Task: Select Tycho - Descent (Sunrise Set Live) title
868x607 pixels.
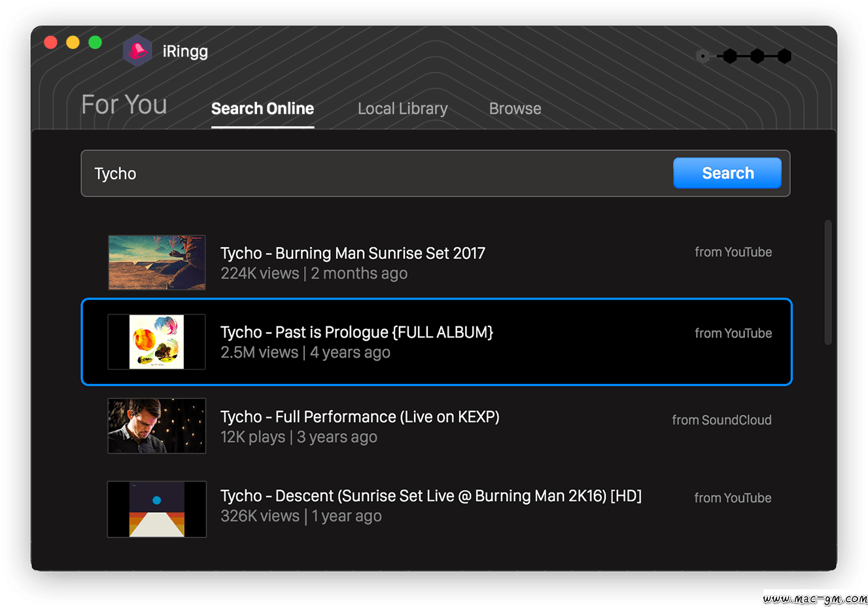Action: pyautogui.click(x=431, y=496)
